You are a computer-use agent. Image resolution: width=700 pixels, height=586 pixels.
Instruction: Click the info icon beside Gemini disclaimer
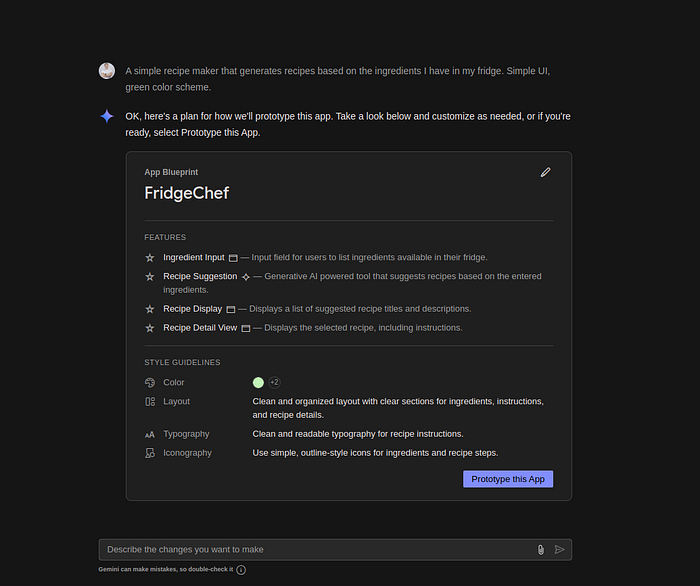coord(241,570)
